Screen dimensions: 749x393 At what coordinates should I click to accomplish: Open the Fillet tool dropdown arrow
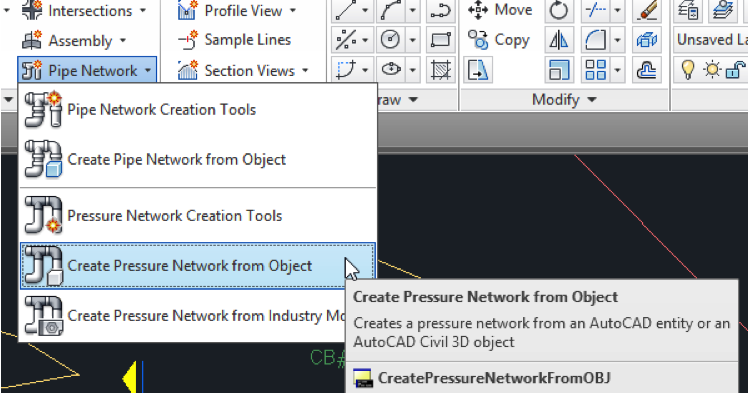tap(617, 40)
